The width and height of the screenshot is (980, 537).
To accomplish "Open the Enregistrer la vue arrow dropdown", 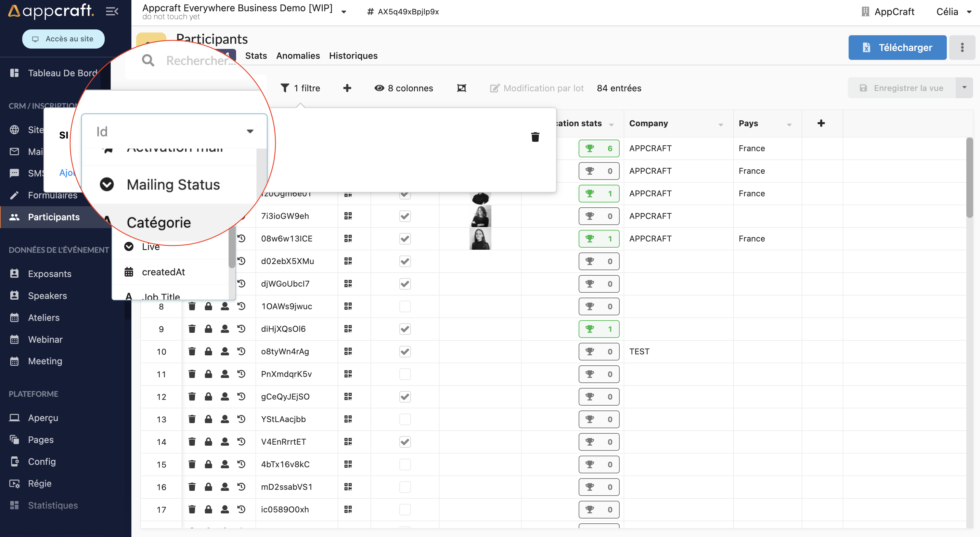I will coord(964,88).
